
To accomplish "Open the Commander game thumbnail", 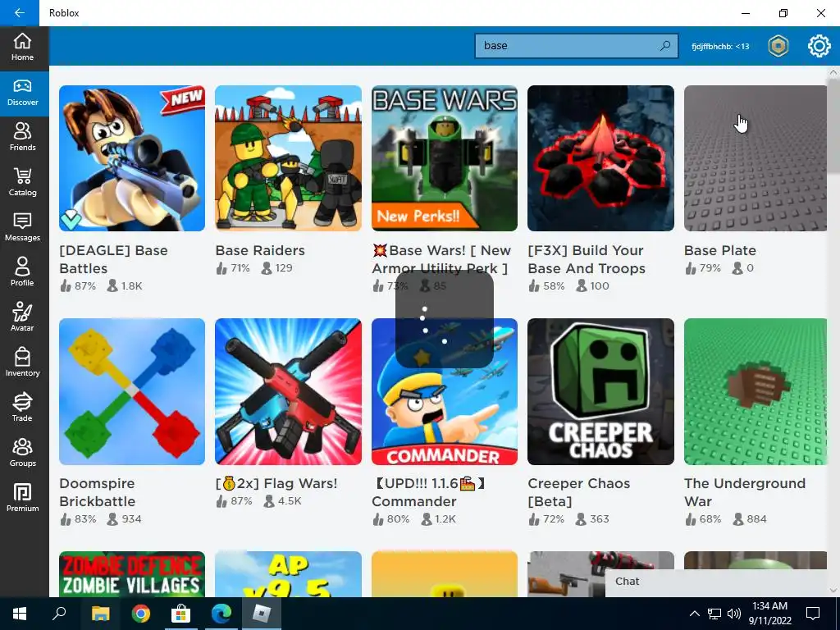I will (445, 391).
